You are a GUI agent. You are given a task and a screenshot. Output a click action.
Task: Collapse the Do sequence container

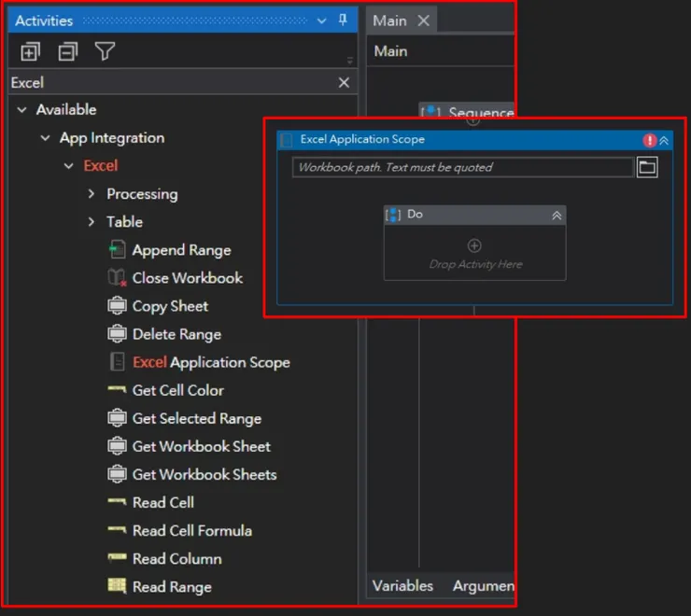[x=557, y=215]
